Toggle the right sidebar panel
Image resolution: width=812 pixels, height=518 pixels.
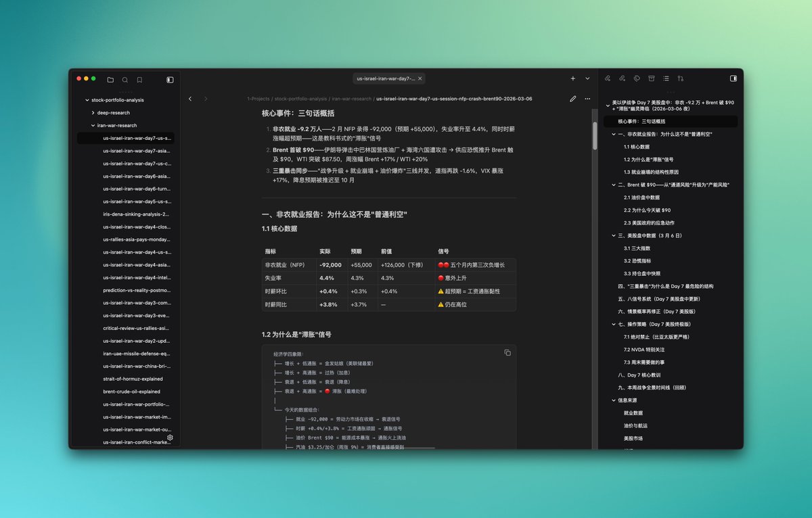point(733,78)
